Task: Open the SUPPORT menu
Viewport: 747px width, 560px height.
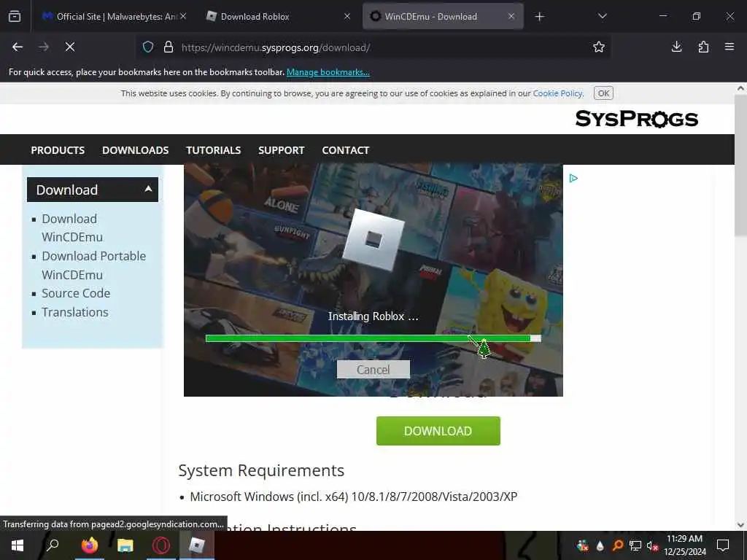Action: (x=281, y=150)
